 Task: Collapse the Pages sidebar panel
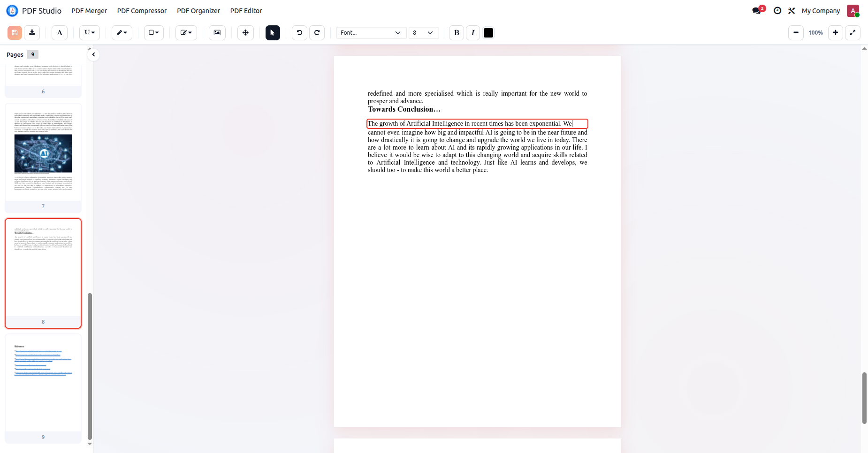(93, 54)
